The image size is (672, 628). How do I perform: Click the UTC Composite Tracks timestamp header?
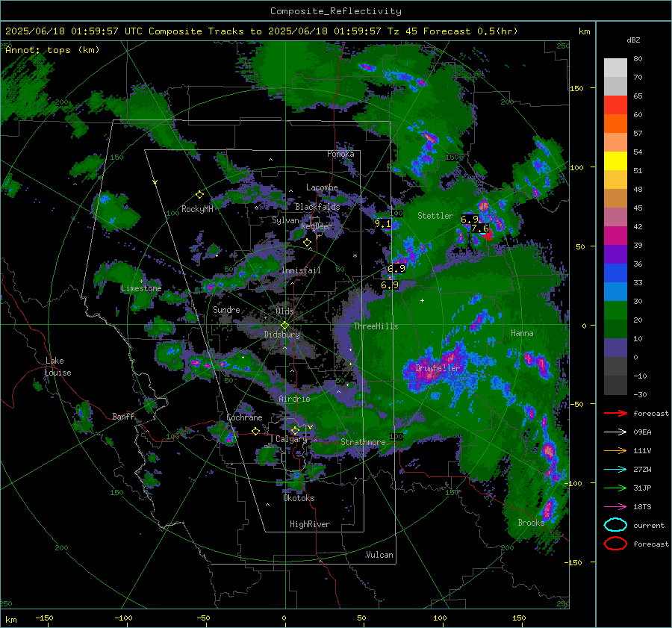click(x=261, y=31)
